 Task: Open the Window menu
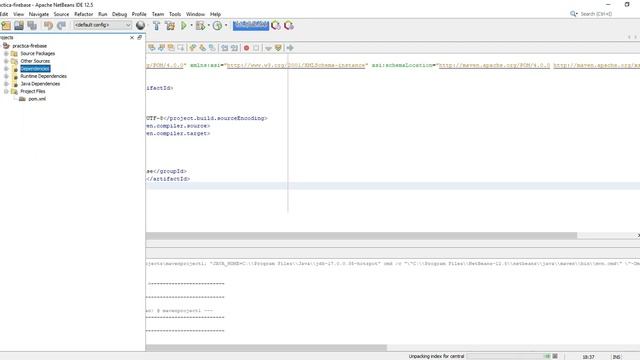tap(195, 14)
